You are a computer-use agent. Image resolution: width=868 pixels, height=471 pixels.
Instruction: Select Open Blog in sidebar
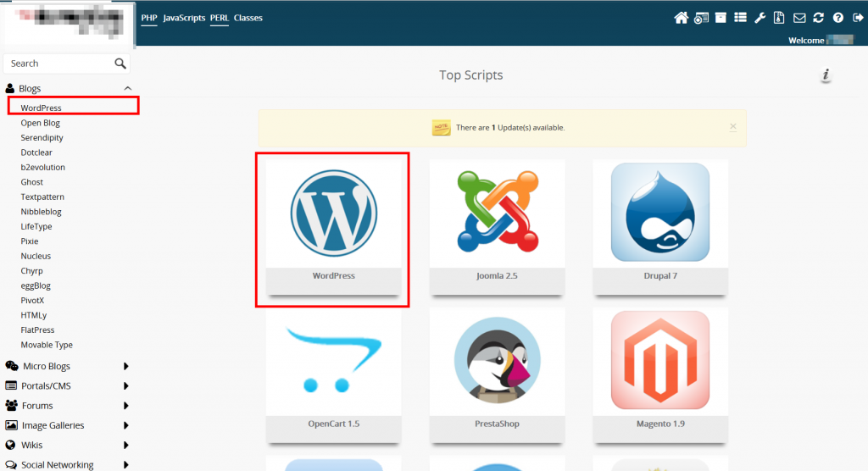41,123
